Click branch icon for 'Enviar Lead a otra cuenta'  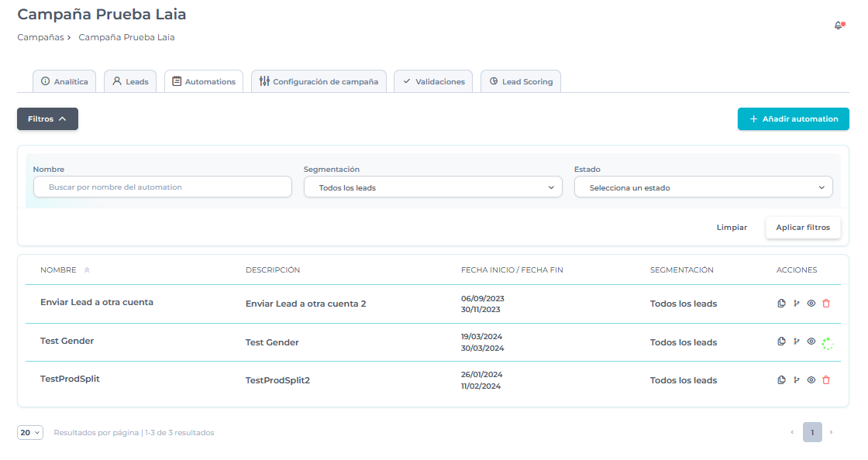796,304
